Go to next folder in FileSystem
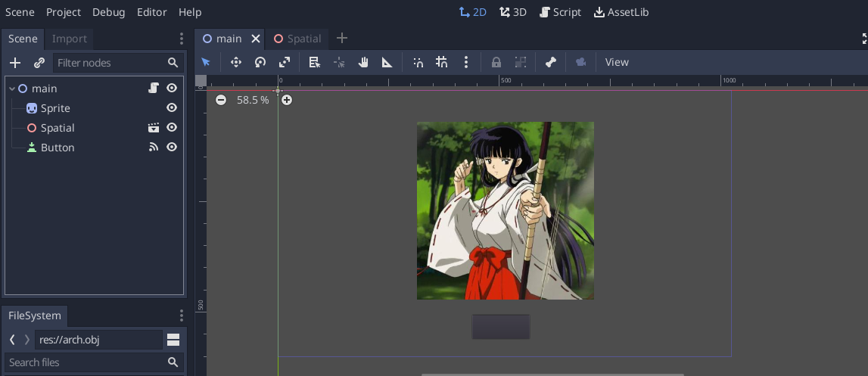 click(x=26, y=340)
